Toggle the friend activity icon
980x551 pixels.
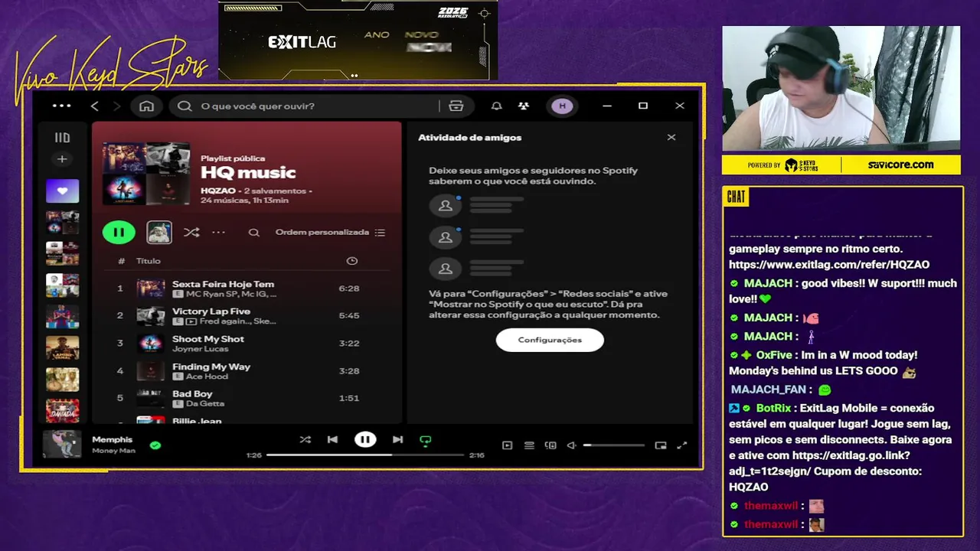click(x=523, y=106)
